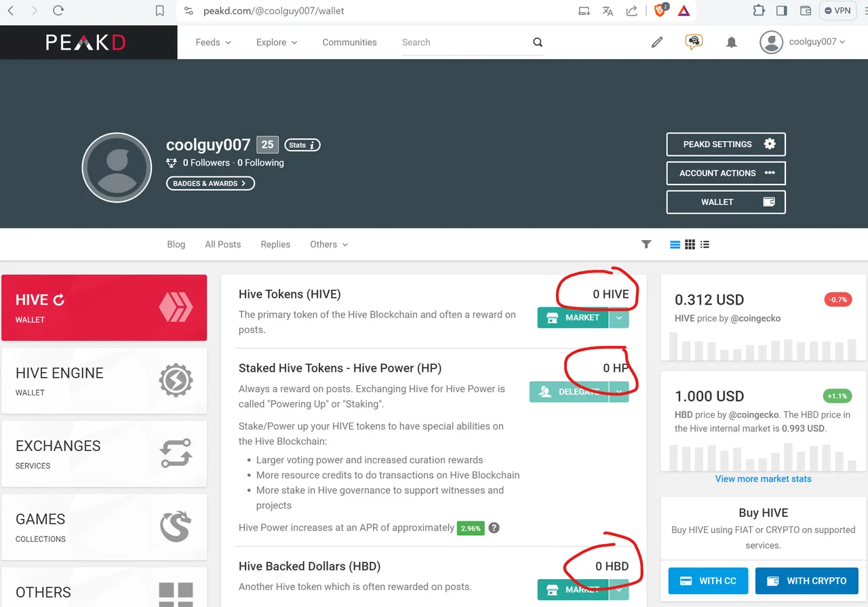Image resolution: width=868 pixels, height=607 pixels.
Task: Expand the Feeds menu
Action: pyautogui.click(x=213, y=42)
